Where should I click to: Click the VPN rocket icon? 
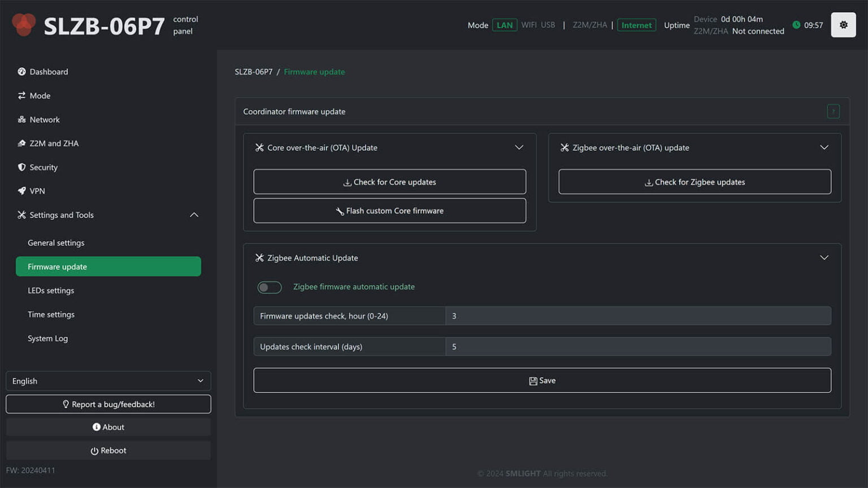pyautogui.click(x=21, y=191)
